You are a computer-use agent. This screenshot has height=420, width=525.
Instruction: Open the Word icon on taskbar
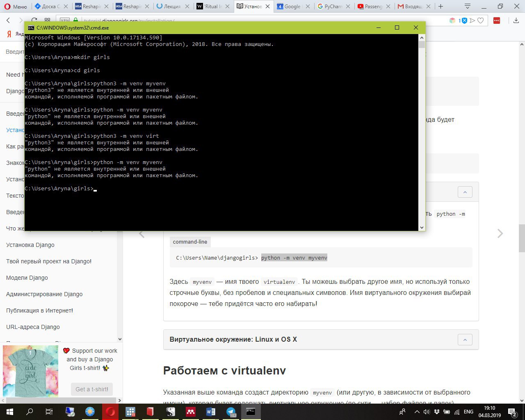[x=211, y=412]
